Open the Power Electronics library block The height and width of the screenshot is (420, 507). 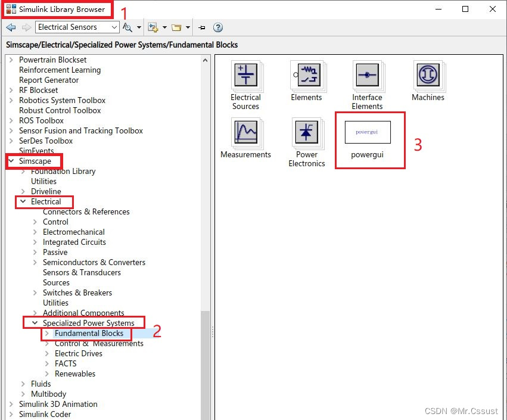click(307, 142)
